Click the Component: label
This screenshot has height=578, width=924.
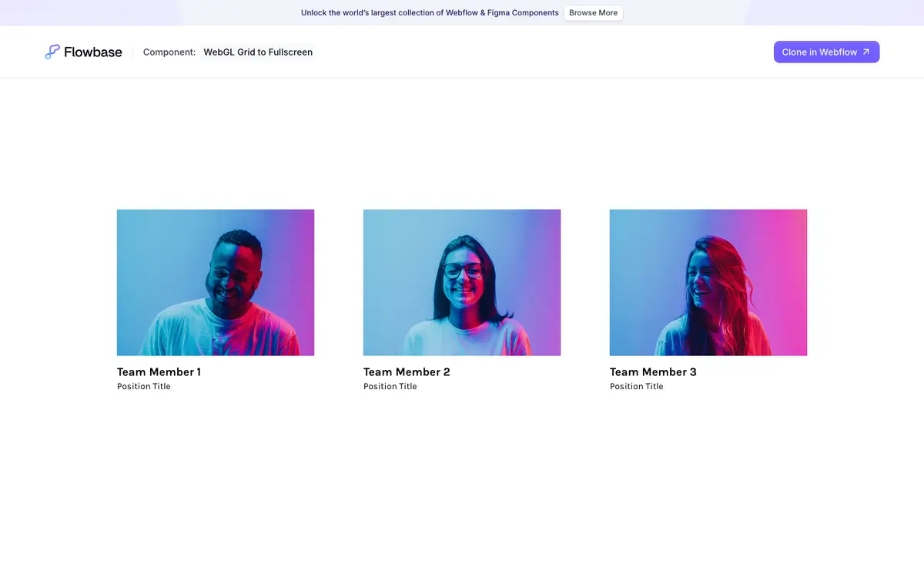169,52
